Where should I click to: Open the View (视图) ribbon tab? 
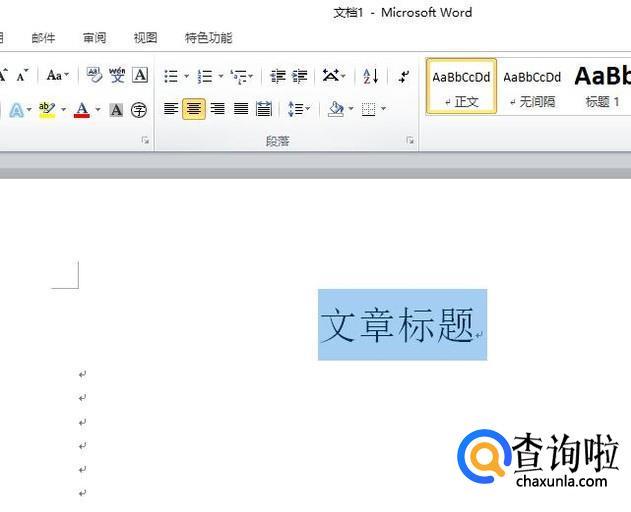[145, 38]
